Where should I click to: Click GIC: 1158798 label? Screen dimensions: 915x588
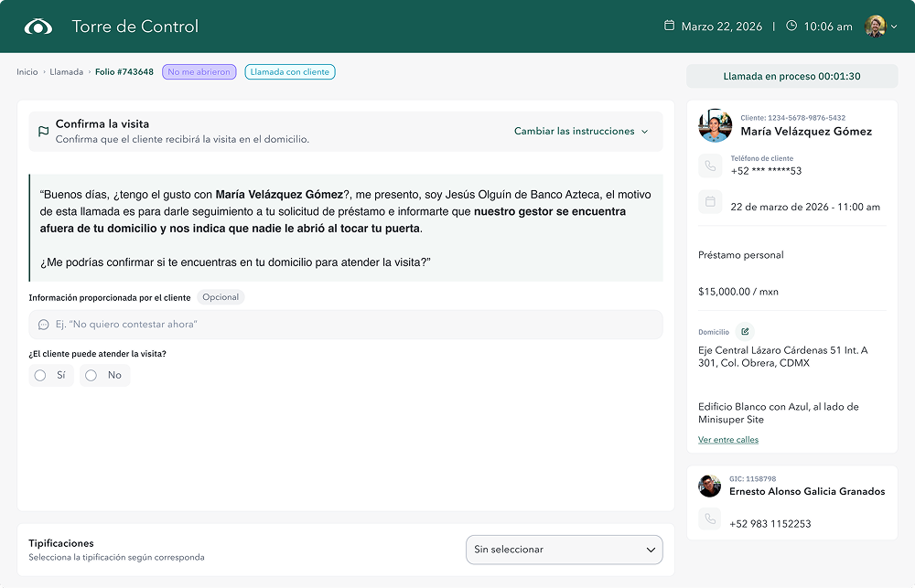click(x=753, y=479)
